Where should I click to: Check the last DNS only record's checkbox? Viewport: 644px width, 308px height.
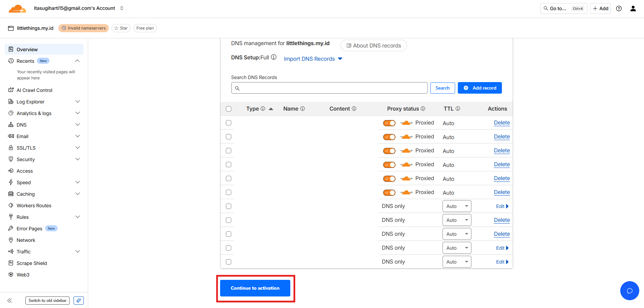[x=229, y=262]
